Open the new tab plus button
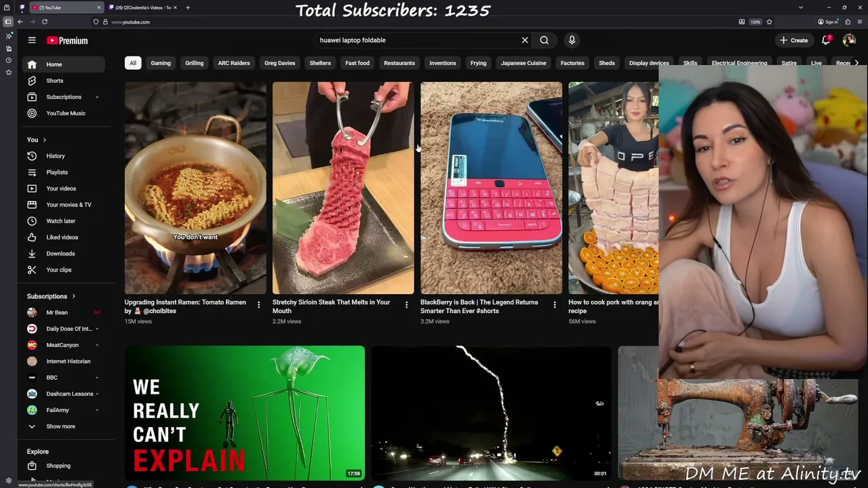The width and height of the screenshot is (868, 488). pyautogui.click(x=188, y=7)
